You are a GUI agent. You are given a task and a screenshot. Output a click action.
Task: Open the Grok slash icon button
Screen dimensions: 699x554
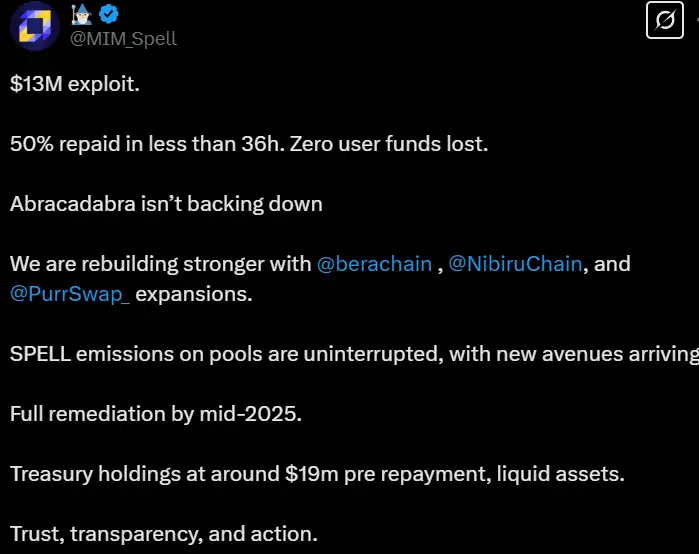664,19
